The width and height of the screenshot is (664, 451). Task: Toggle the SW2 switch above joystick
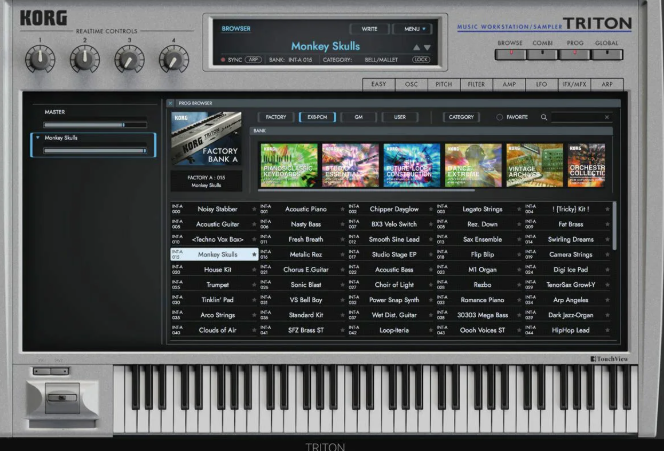60,371
